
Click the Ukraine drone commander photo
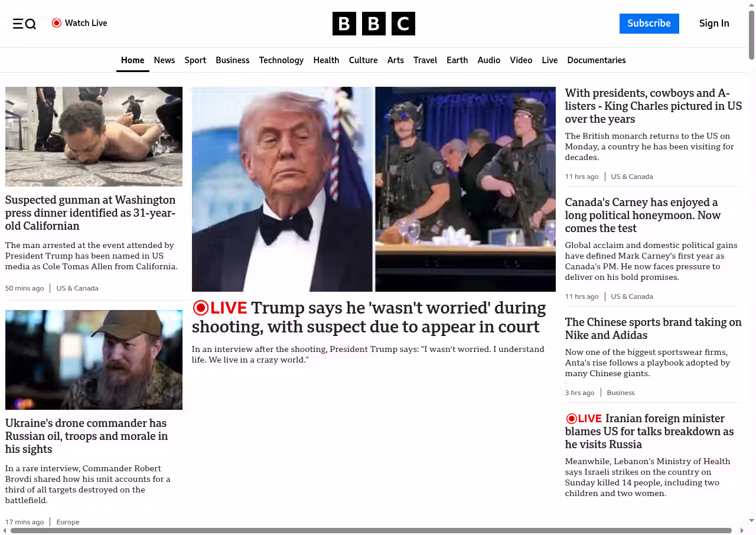click(94, 360)
